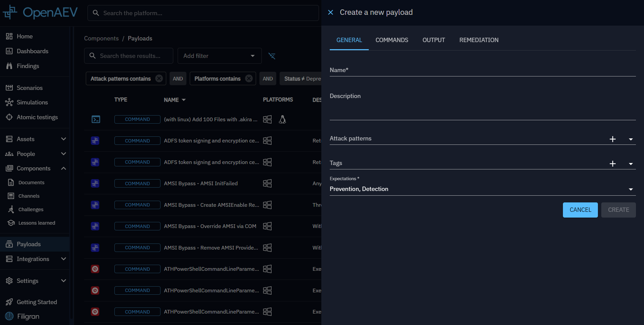
Task: Click the Components breadcrumb link
Action: click(x=101, y=38)
